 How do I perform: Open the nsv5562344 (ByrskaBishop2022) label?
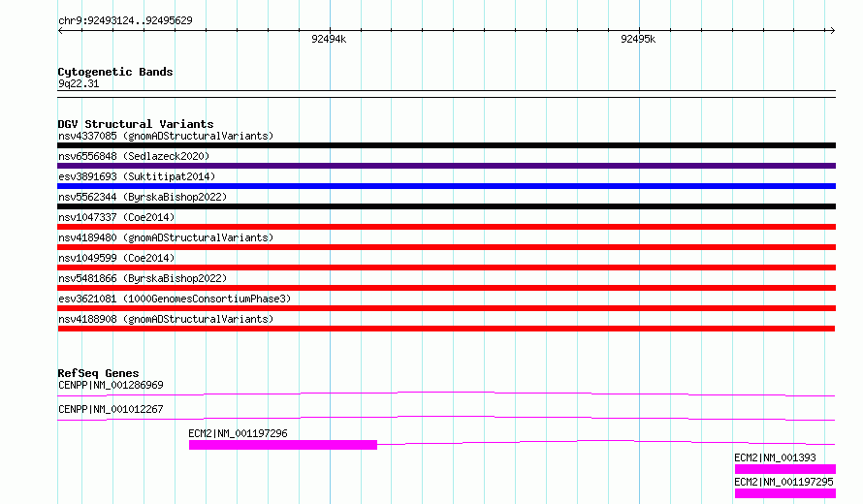(x=143, y=197)
